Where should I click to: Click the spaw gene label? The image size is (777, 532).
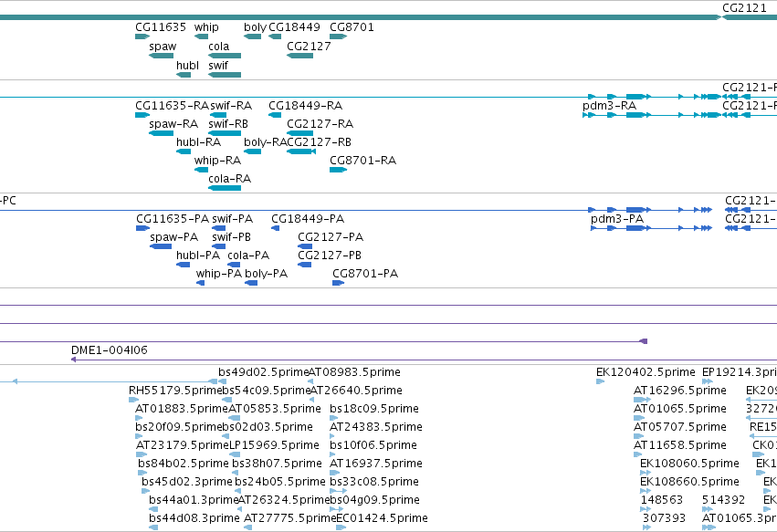click(163, 47)
